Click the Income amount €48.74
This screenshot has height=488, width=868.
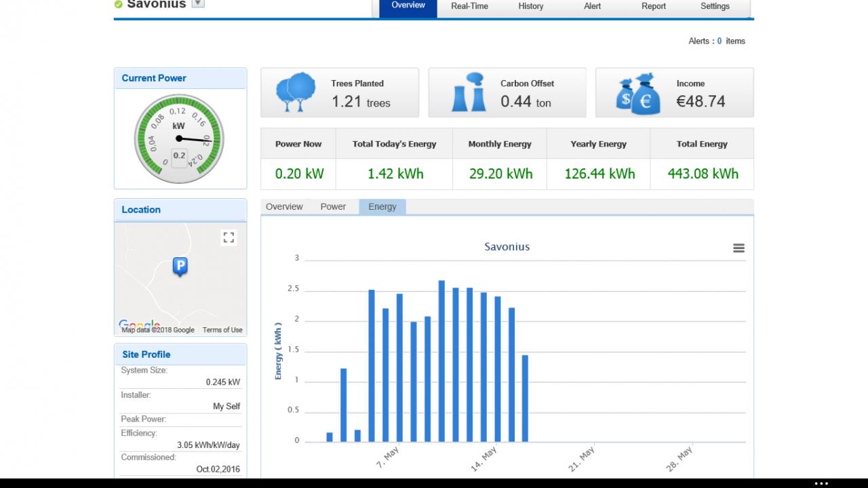[x=701, y=102]
